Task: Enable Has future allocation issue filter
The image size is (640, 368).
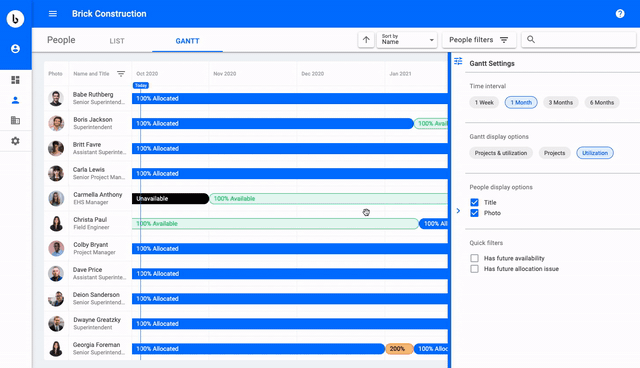Action: pos(474,269)
